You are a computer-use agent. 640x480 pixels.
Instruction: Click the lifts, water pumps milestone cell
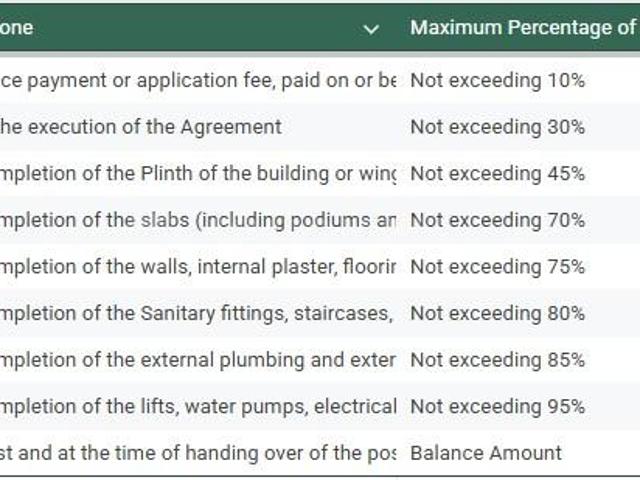click(x=198, y=406)
